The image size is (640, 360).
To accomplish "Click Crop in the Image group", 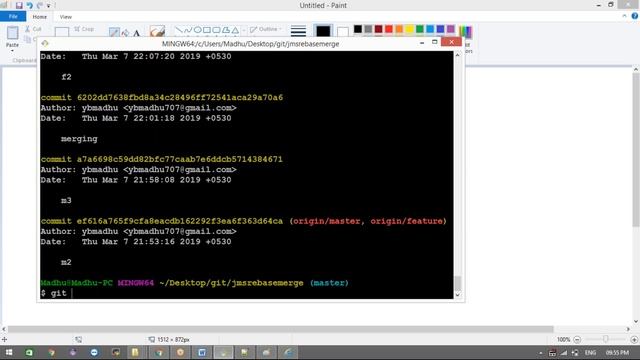I will (84, 29).
